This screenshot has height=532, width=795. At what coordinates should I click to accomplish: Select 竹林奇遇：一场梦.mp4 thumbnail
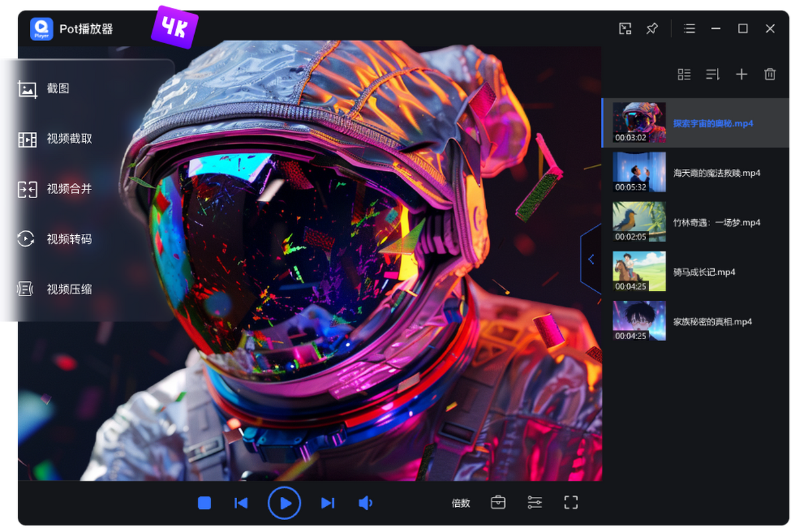tap(639, 222)
